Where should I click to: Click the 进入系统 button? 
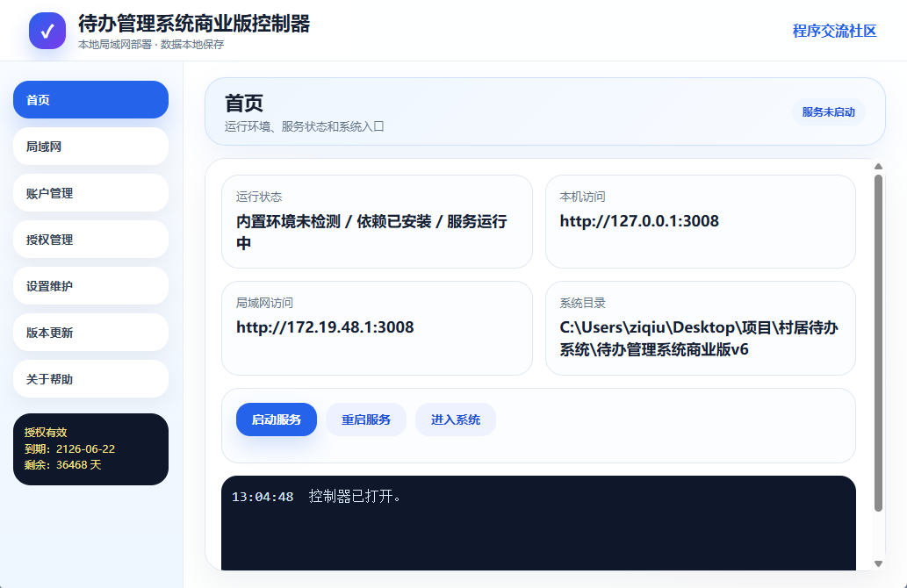pyautogui.click(x=456, y=419)
